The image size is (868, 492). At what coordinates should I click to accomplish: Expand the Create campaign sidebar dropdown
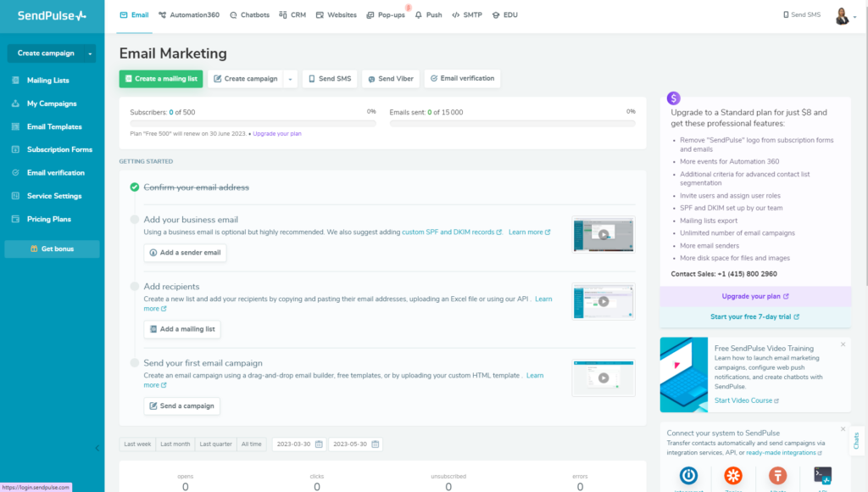(90, 53)
